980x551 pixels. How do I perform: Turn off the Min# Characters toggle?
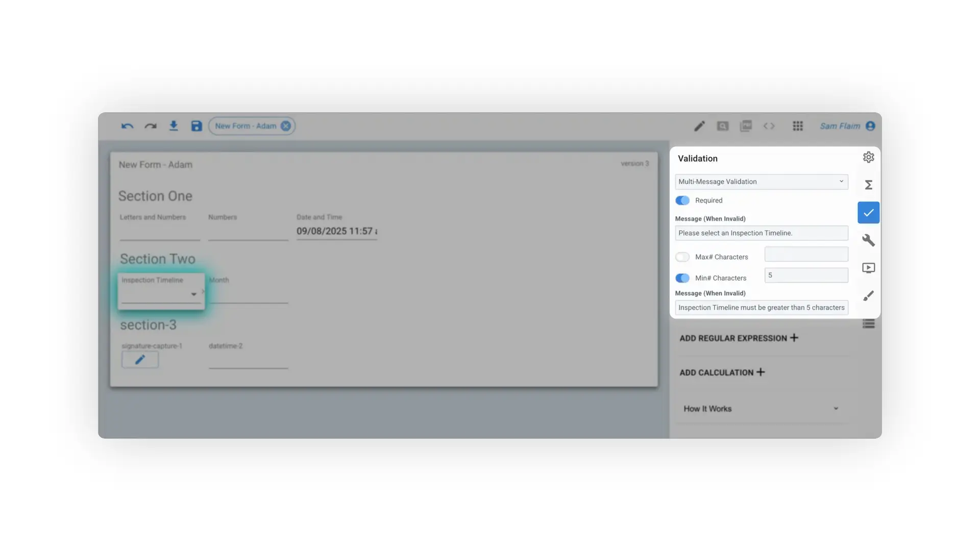682,278
